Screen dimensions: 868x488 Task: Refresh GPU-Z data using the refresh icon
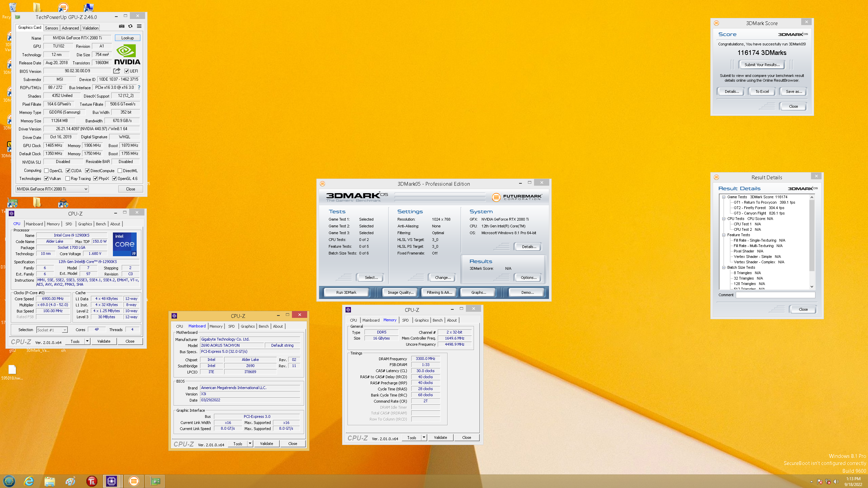[x=130, y=26]
